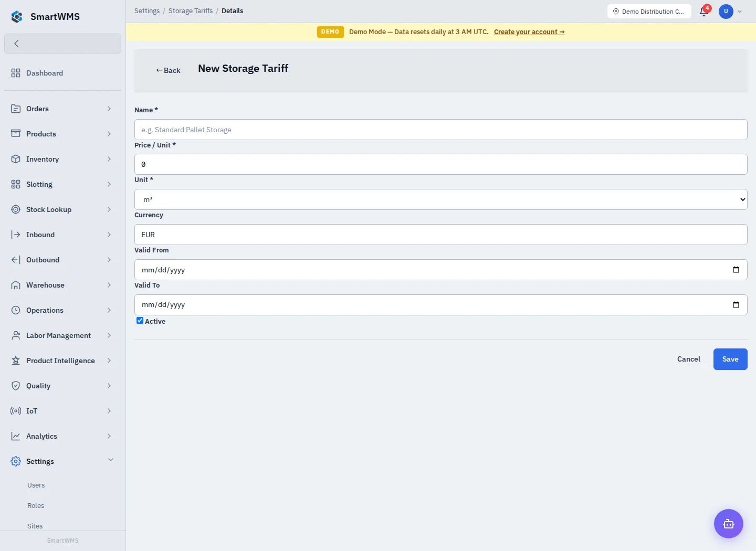
Task: Expand the Inventory submenu arrow
Action: (x=109, y=159)
